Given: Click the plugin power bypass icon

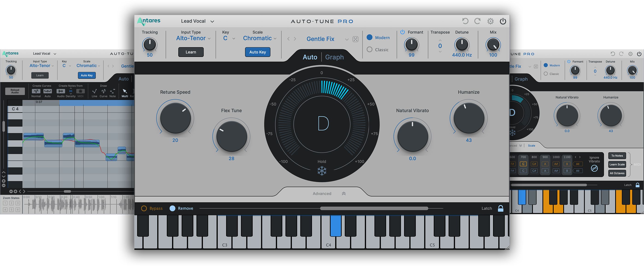Looking at the screenshot, I should pos(503,21).
